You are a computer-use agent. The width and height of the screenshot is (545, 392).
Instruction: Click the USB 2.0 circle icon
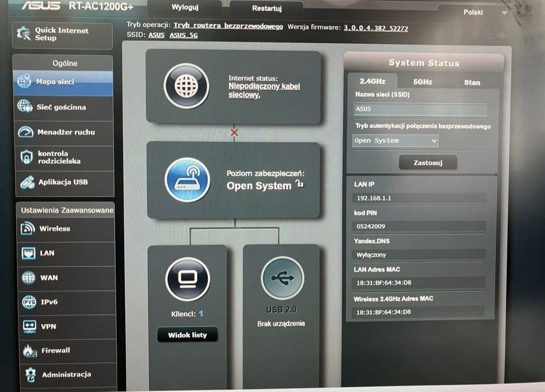pyautogui.click(x=282, y=278)
